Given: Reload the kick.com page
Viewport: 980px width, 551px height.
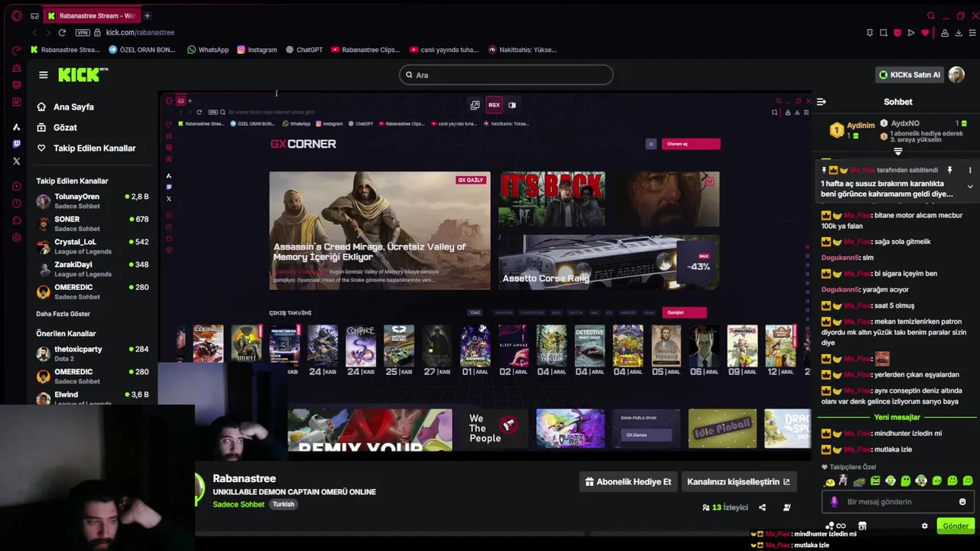Looking at the screenshot, I should point(62,32).
